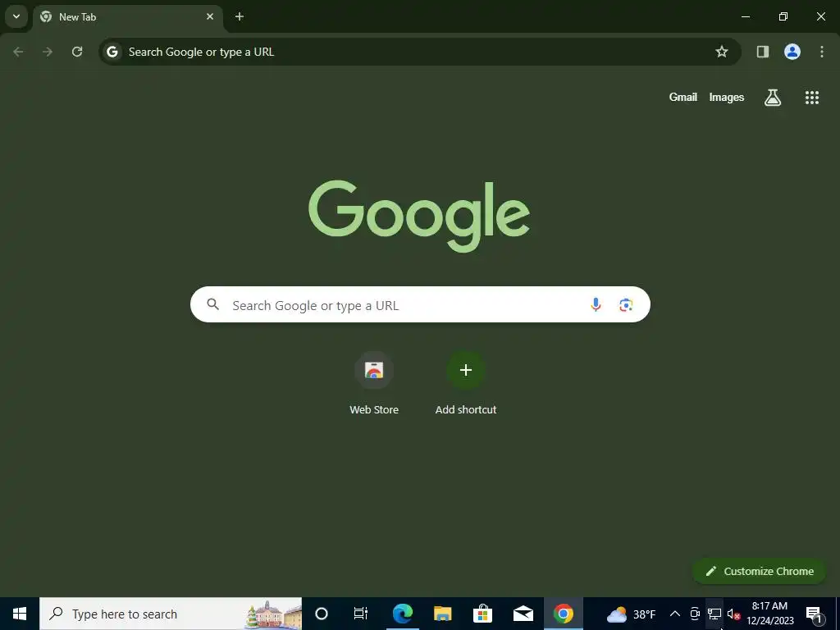Click the Meet Now tray icon
Screen dimensions: 840x630
click(x=695, y=614)
